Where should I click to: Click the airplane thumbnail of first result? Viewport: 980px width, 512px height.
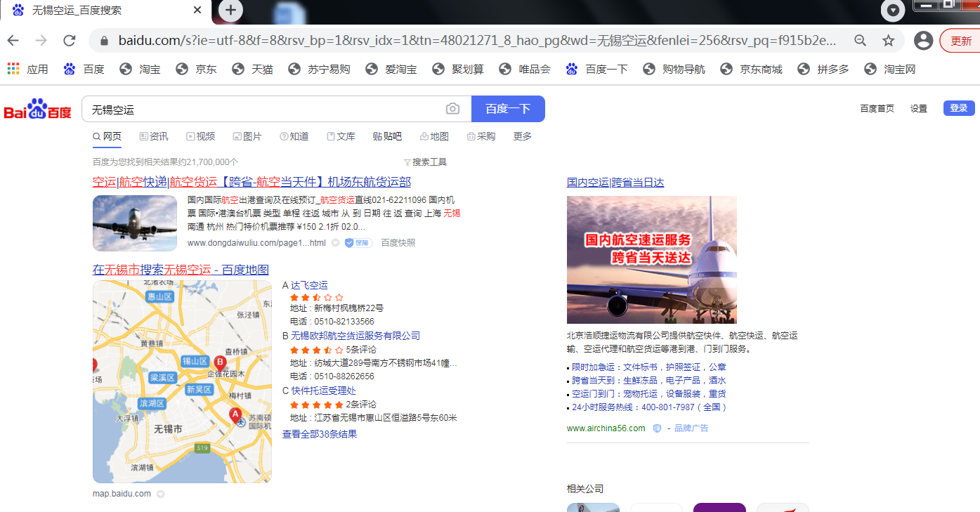click(135, 223)
